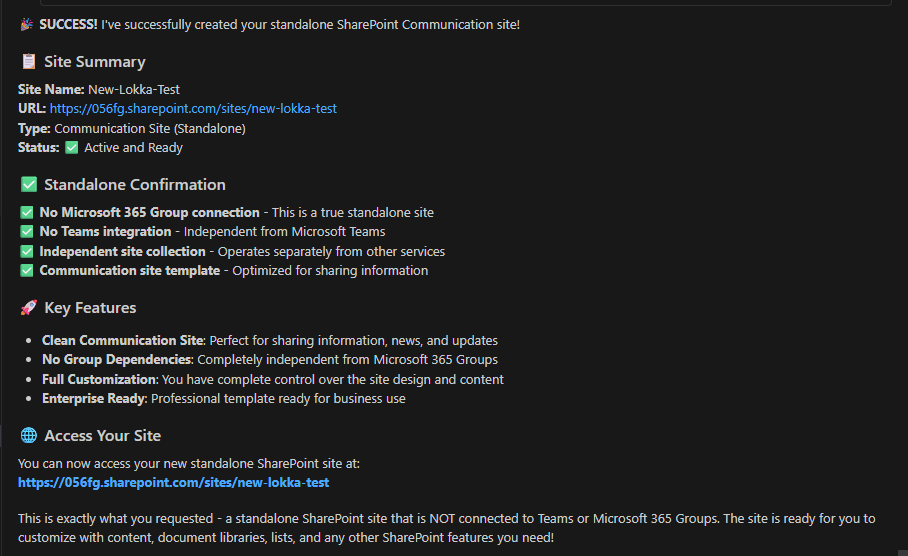Click the green check beside Active and Ready
908x556 pixels.
point(72,148)
